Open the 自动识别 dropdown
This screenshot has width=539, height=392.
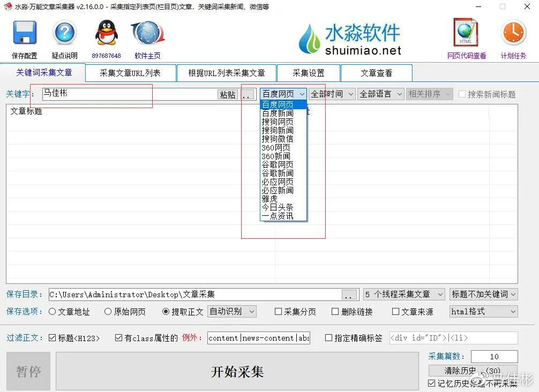click(231, 312)
